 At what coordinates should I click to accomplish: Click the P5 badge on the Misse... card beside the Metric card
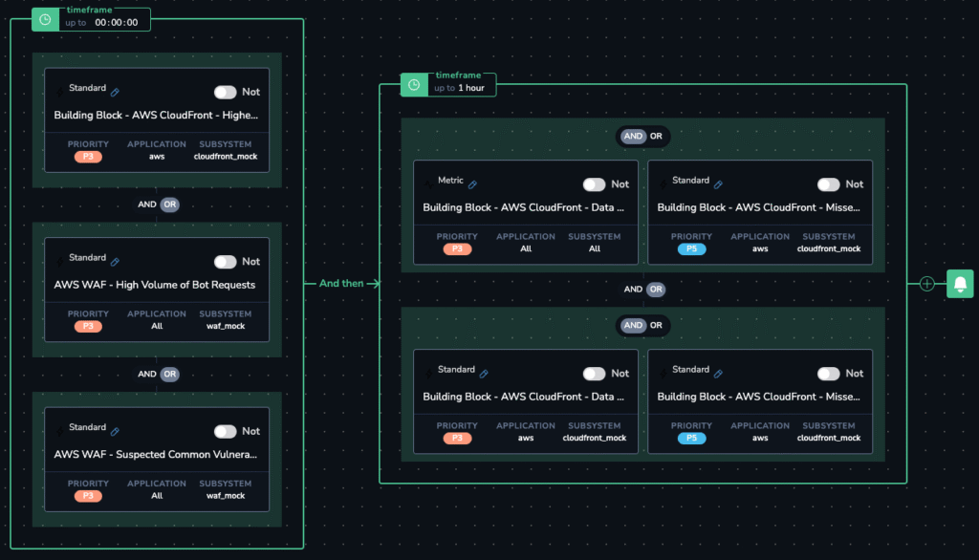(x=692, y=249)
